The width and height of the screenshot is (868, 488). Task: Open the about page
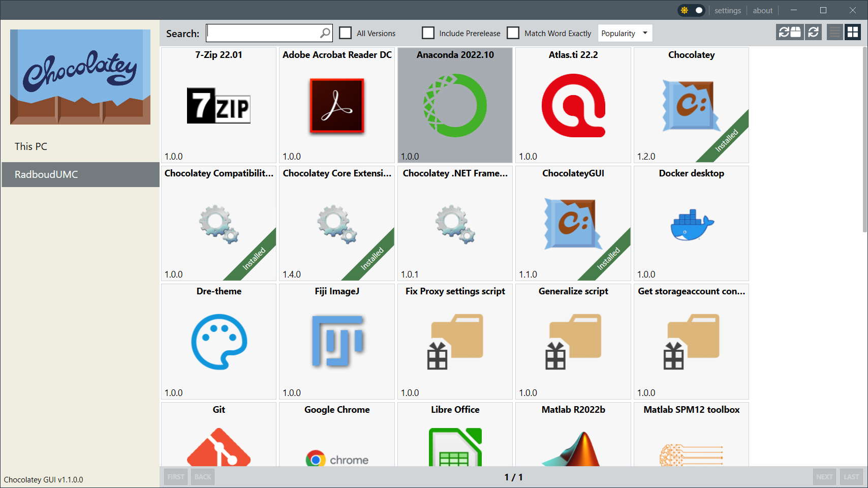coord(762,10)
